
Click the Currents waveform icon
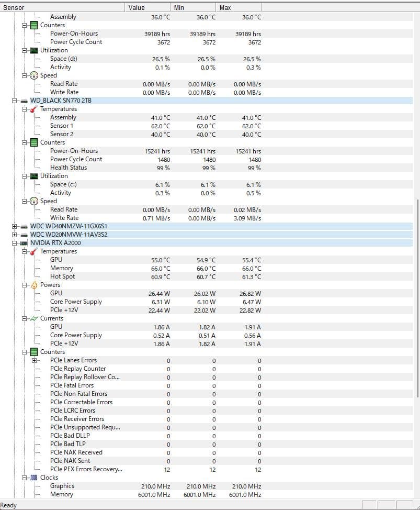33,318
